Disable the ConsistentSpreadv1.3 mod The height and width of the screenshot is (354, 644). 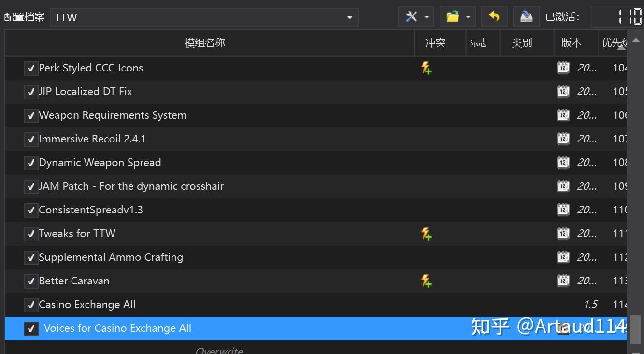click(31, 210)
